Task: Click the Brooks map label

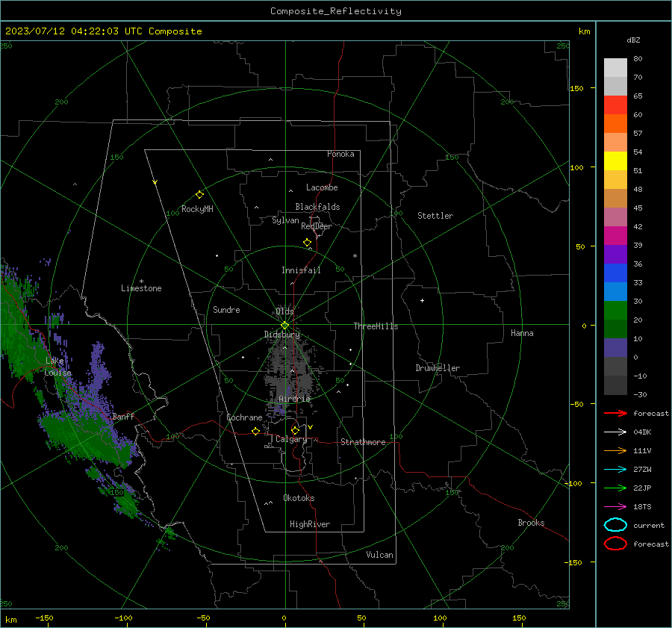Action: point(531,523)
